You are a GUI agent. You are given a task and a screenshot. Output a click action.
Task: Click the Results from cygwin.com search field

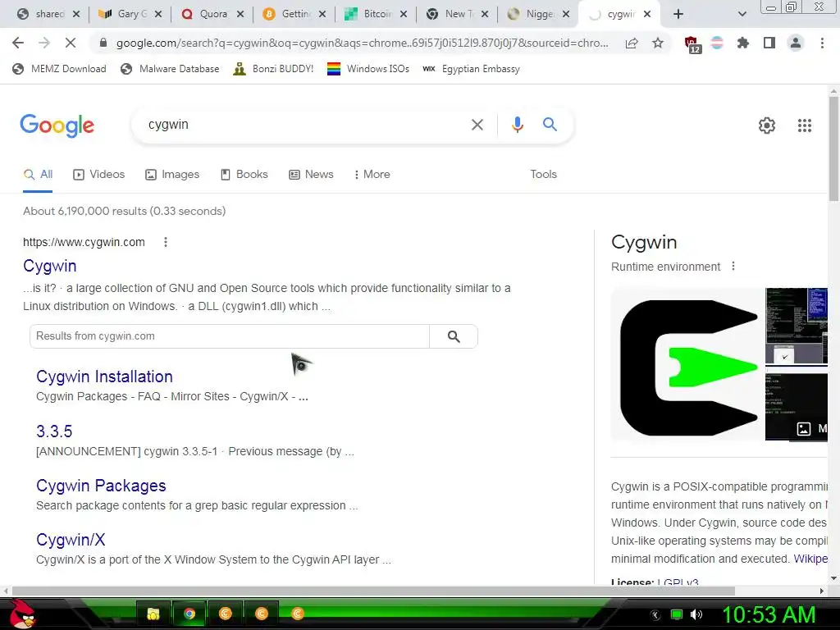tap(230, 336)
